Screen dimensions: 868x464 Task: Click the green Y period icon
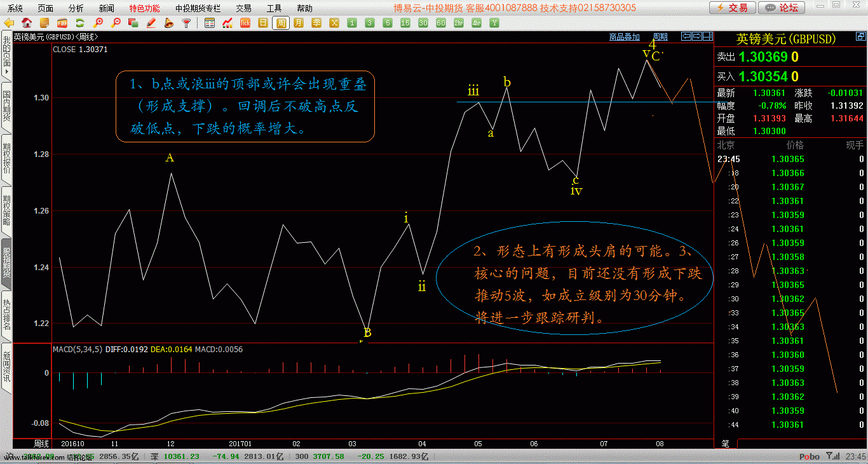494,23
